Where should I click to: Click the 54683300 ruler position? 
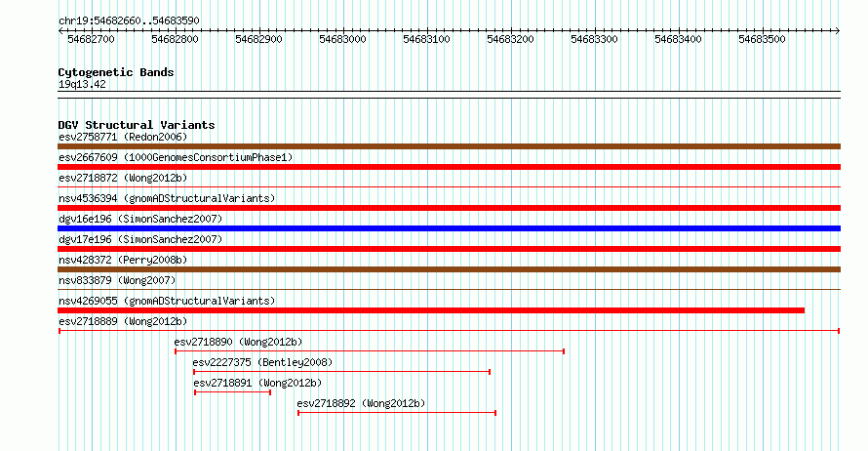pos(594,39)
